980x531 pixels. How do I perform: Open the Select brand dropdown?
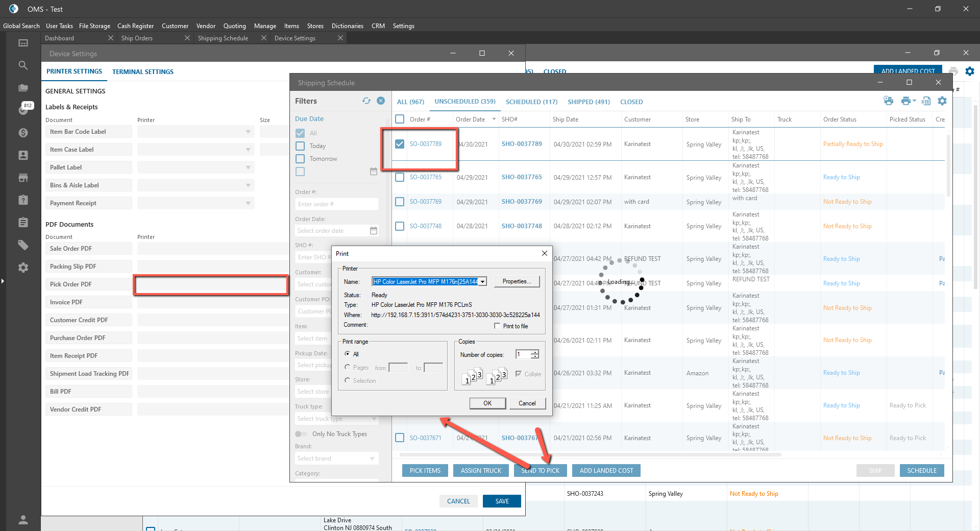click(x=336, y=458)
